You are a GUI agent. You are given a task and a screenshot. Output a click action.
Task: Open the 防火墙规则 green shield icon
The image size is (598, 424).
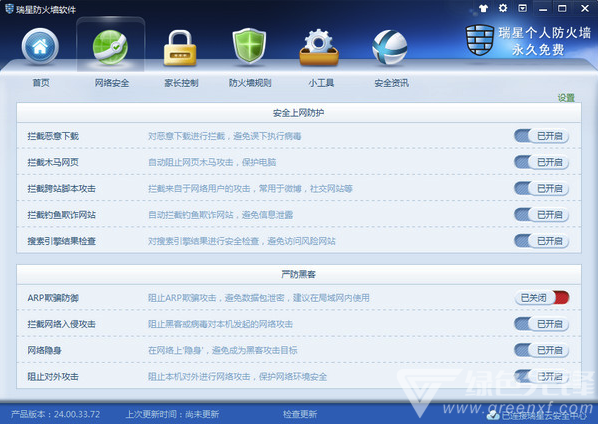tap(249, 46)
